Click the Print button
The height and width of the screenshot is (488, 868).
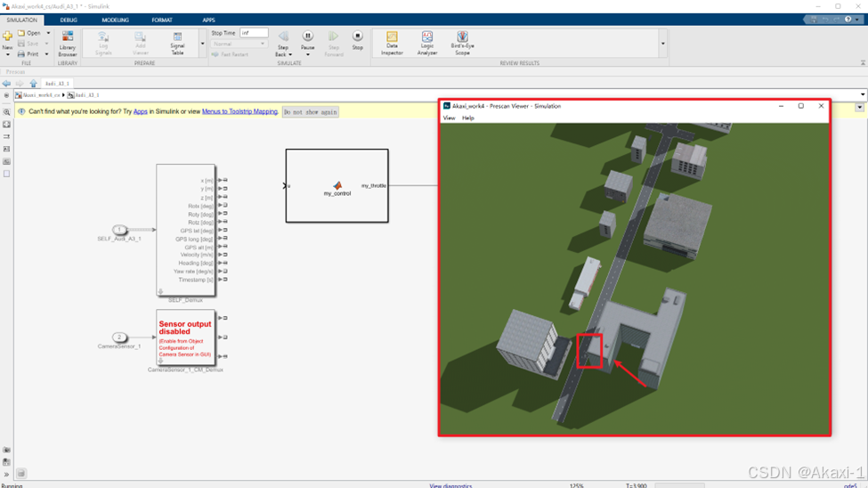click(x=28, y=54)
